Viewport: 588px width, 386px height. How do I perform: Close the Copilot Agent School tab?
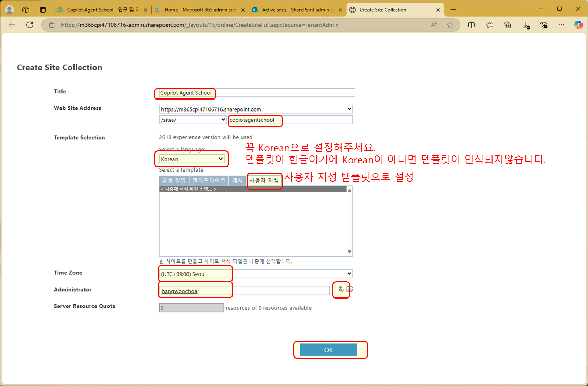[x=145, y=10]
